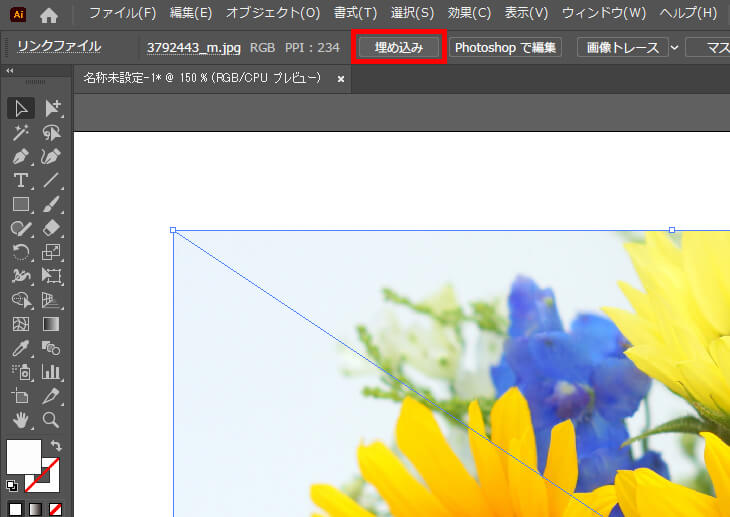
Task: Select the Shaper tool
Action: (20, 228)
